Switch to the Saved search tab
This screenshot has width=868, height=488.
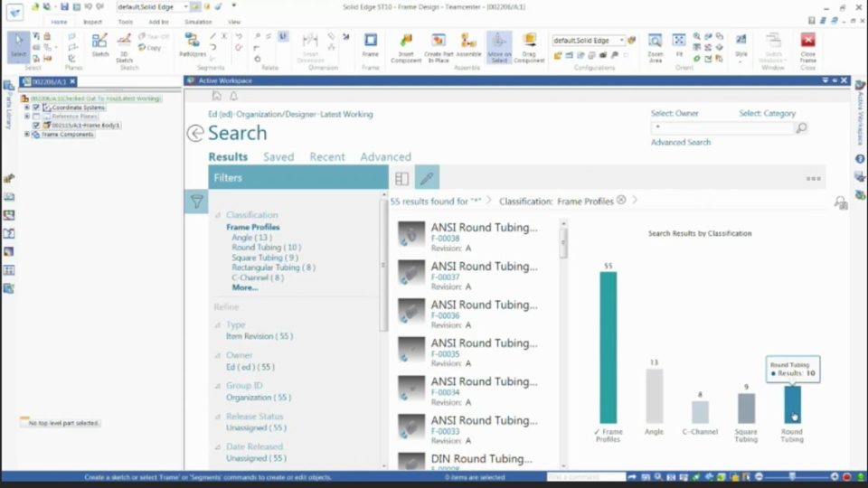tap(278, 157)
